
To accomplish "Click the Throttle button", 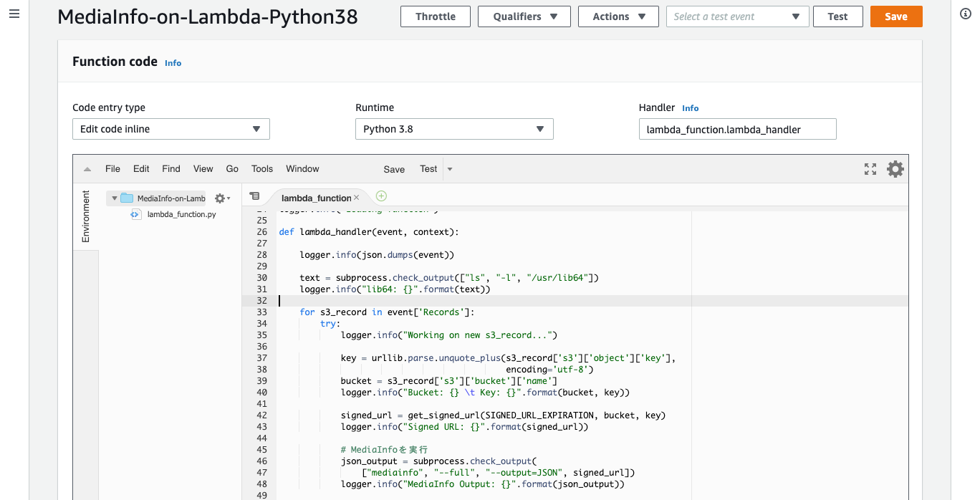I will point(435,16).
